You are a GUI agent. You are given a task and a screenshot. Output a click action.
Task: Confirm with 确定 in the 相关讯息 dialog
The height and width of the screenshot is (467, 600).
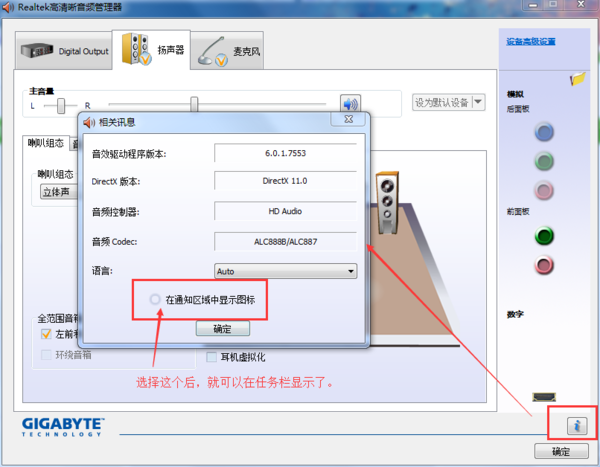coord(223,328)
